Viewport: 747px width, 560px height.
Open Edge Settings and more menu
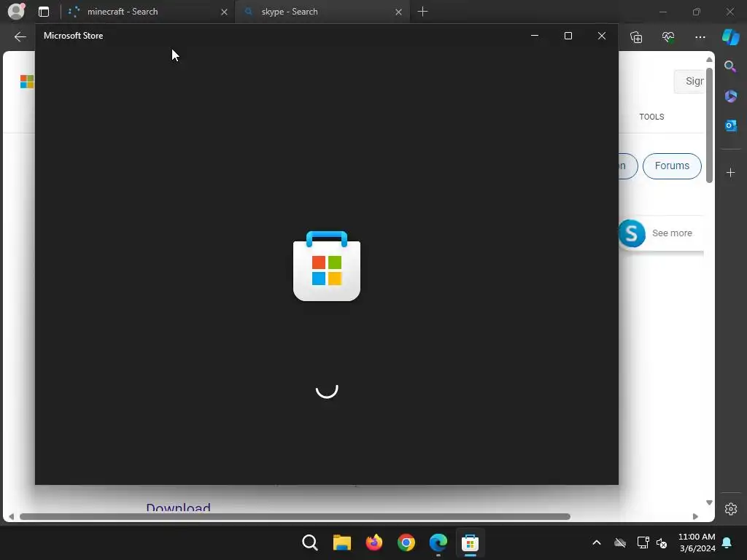(x=700, y=36)
